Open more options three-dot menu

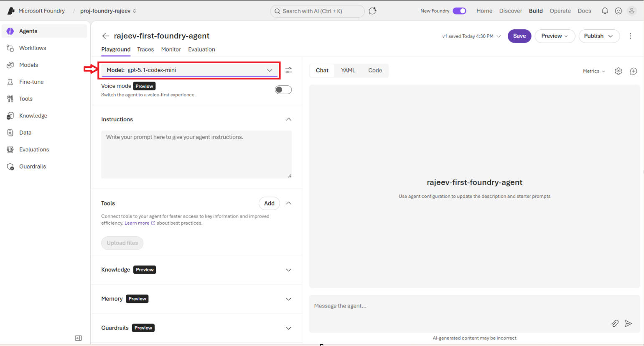pos(630,36)
